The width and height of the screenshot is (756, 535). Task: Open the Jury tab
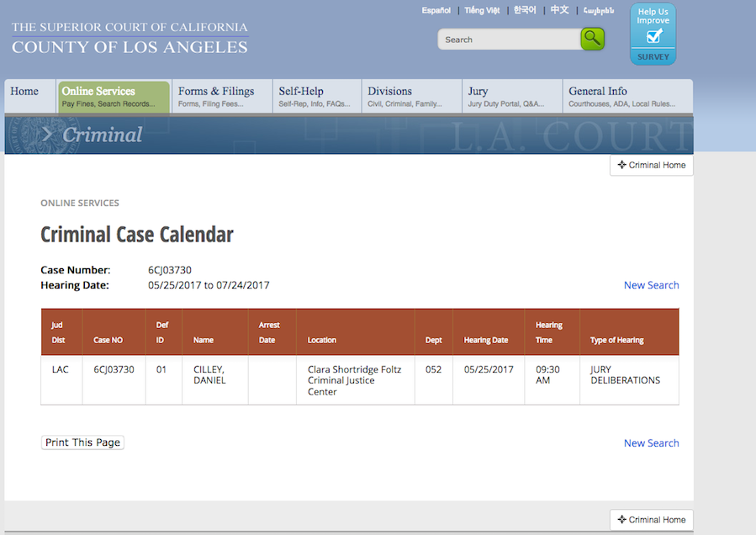coord(512,96)
